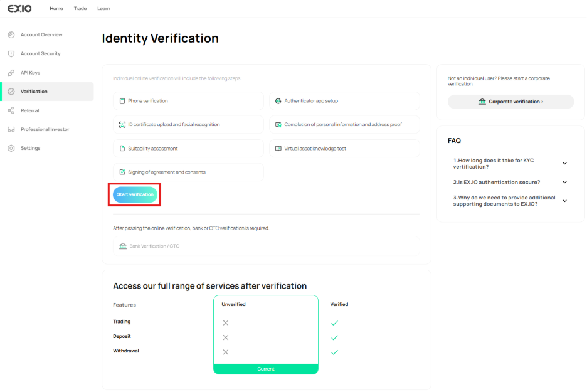Viewport: 587px width, 392px height.
Task: Select the Bank Verification / CTC item
Action: [266, 246]
